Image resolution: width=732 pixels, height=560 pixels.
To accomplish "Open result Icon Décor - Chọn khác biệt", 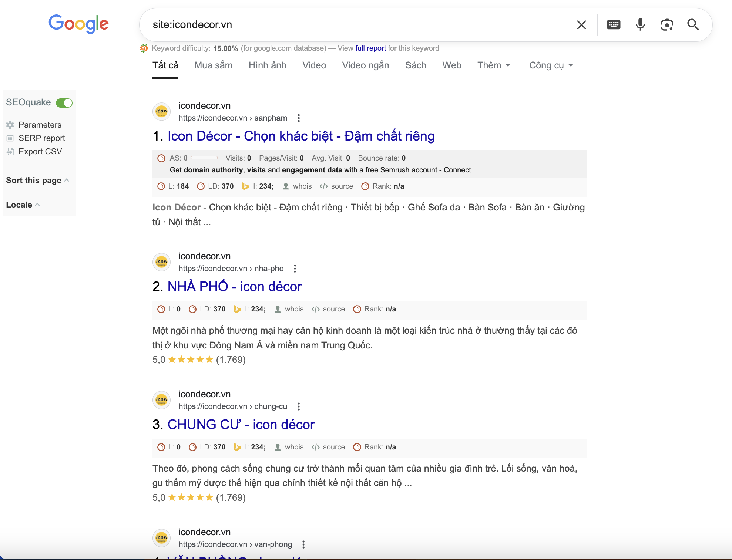I will (x=301, y=136).
